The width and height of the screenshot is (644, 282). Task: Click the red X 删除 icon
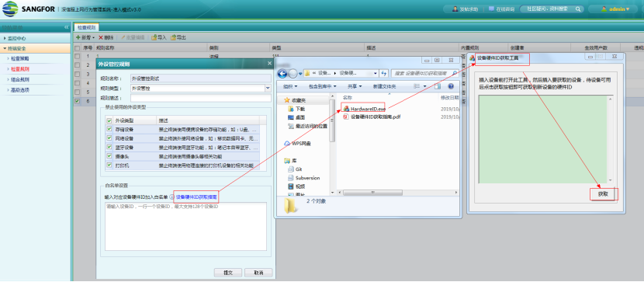101,37
